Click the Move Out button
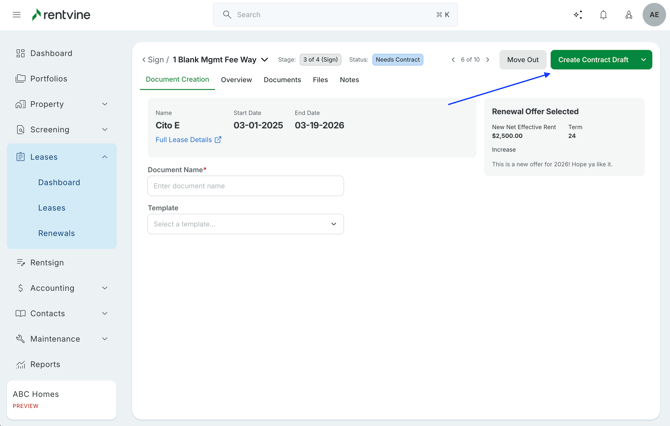The width and height of the screenshot is (670, 426). click(522, 60)
